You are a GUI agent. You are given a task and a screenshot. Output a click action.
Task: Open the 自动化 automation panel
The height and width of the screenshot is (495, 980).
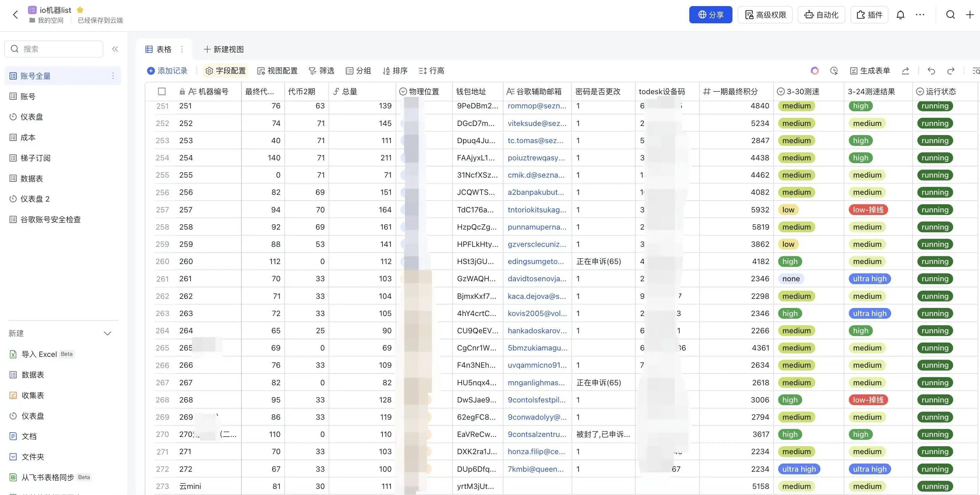coord(820,15)
